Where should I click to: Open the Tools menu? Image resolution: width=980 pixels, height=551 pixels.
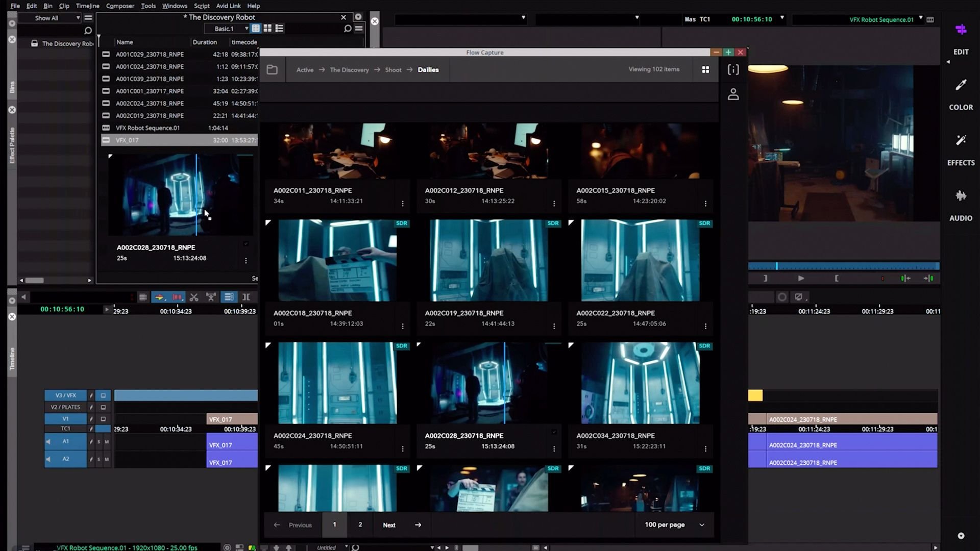tap(148, 6)
